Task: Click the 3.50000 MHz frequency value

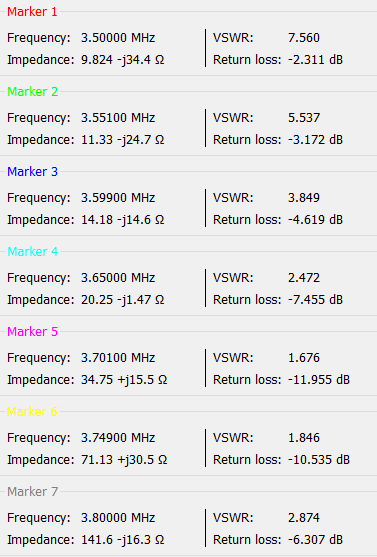Action: 118,38
